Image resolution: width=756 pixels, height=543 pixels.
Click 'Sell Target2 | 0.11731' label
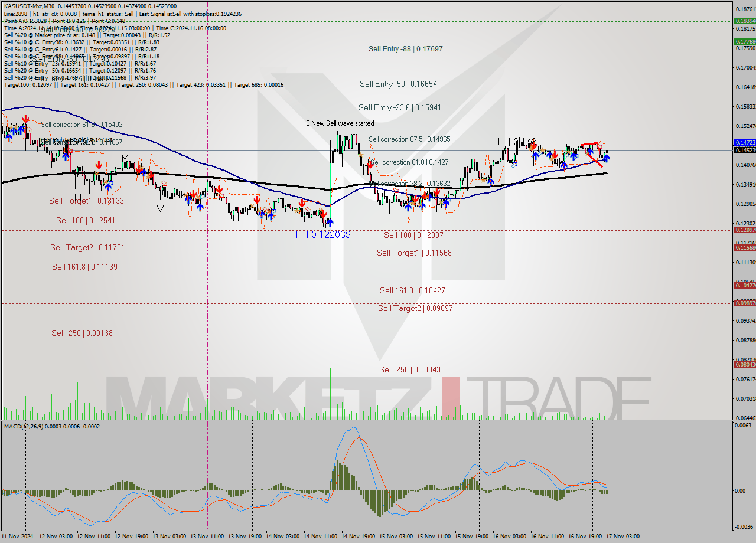[x=87, y=247]
